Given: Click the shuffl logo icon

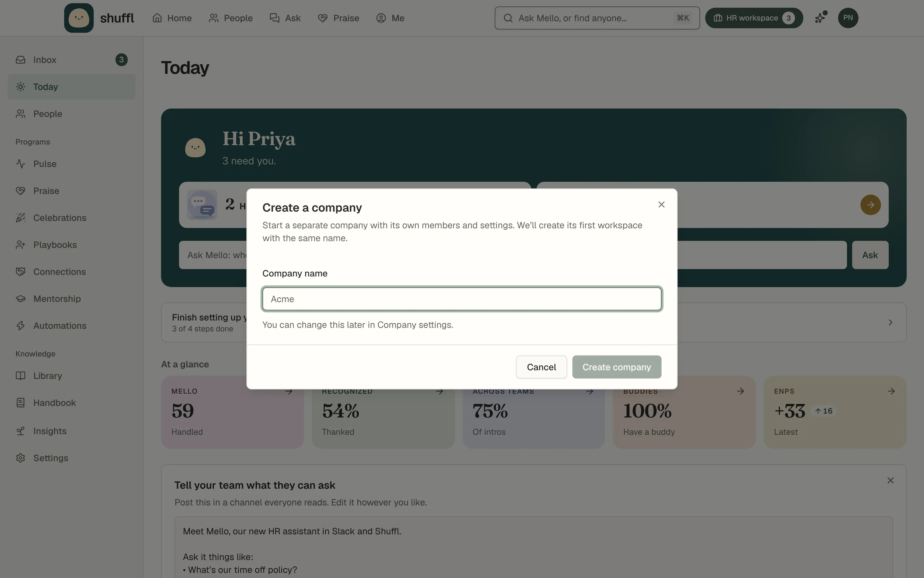Looking at the screenshot, I should 79,18.
